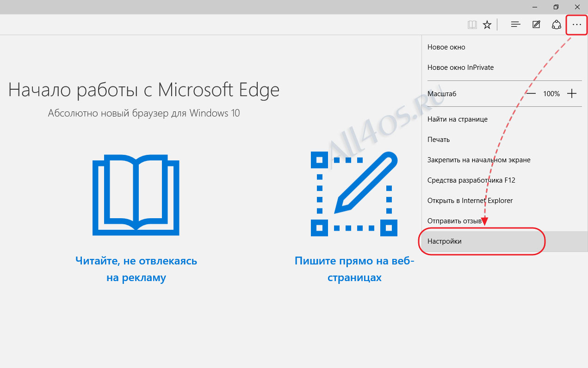Click heading Начало работы с Microsoft Edge
The image size is (588, 368).
point(144,89)
